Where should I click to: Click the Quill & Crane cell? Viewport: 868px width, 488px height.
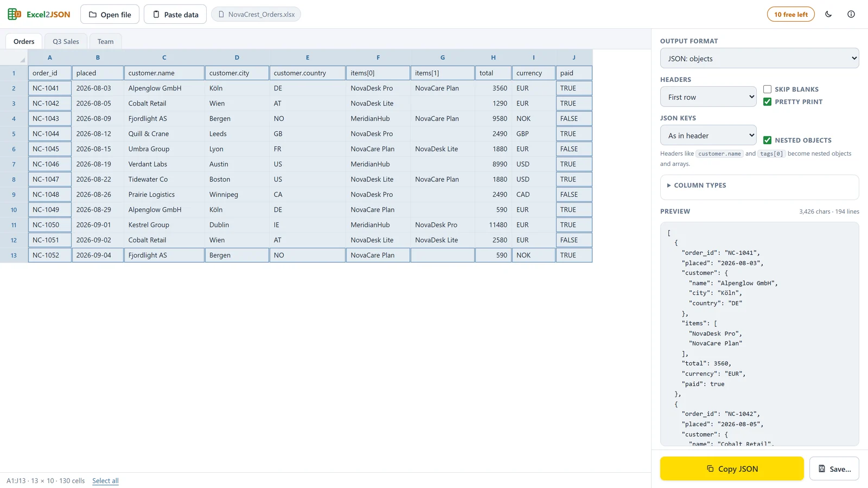click(x=164, y=133)
